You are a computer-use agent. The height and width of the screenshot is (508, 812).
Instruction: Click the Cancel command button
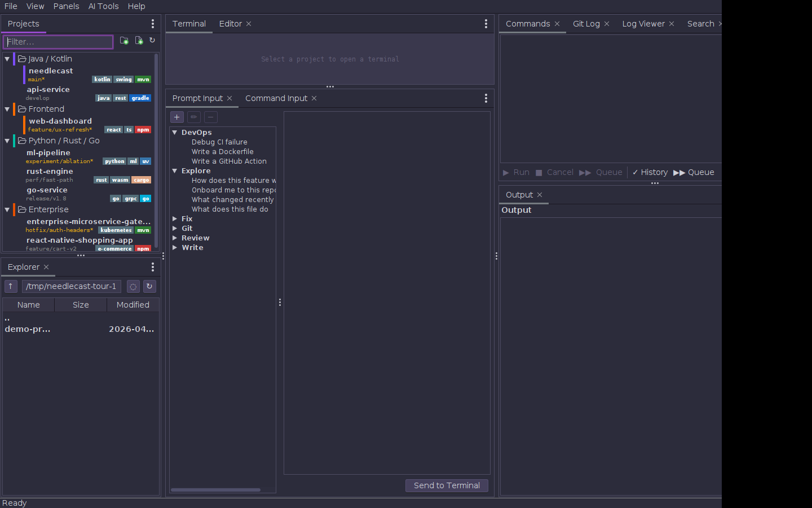pos(554,172)
